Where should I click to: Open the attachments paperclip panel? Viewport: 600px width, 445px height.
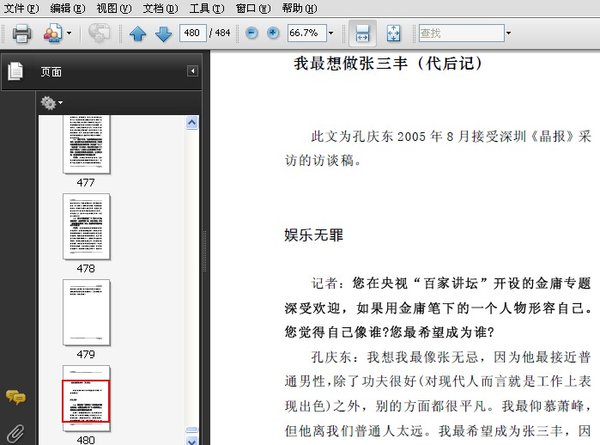pyautogui.click(x=16, y=434)
